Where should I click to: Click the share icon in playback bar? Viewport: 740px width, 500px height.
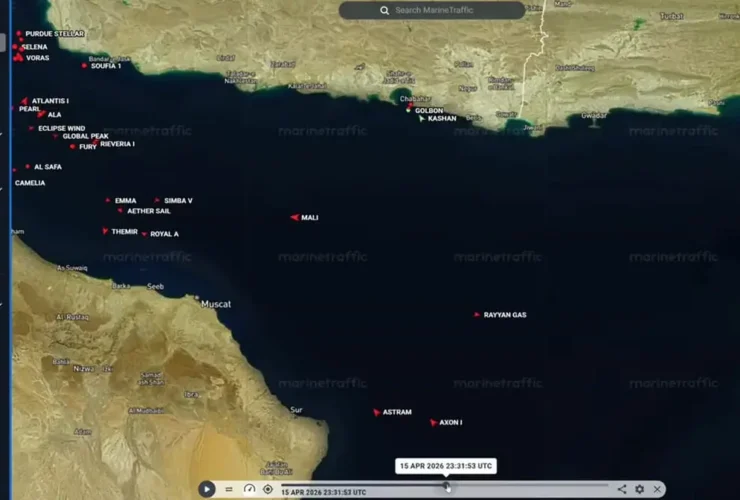[621, 489]
